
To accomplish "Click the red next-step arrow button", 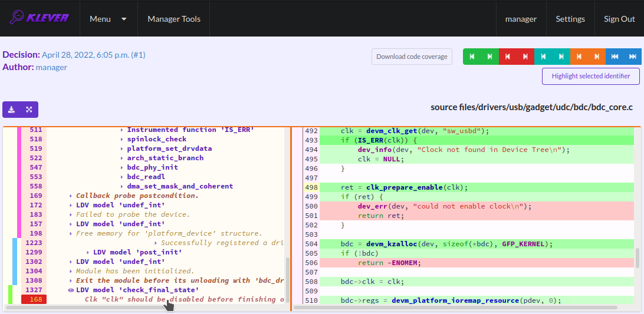I will 525,57.
